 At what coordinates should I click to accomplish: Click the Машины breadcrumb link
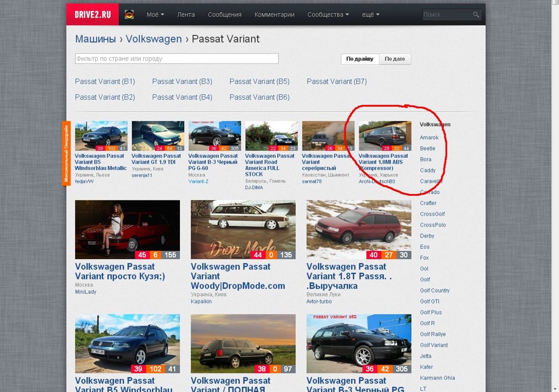tap(95, 39)
